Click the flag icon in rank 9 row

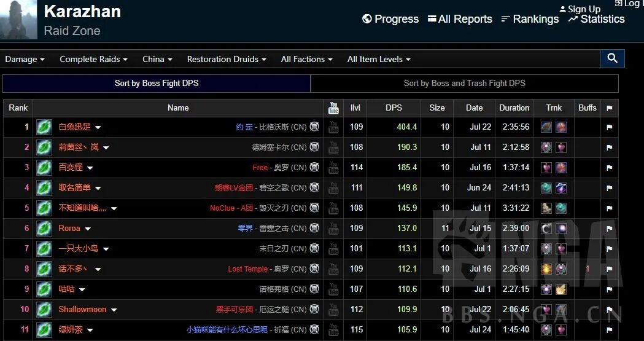[610, 289]
